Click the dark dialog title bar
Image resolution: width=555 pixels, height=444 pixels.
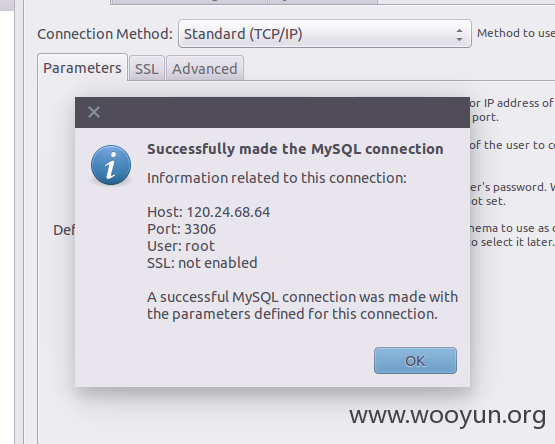pos(272,112)
